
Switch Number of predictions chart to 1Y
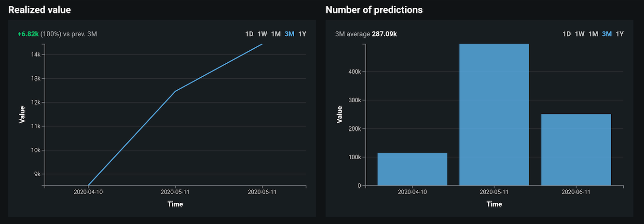(620, 34)
